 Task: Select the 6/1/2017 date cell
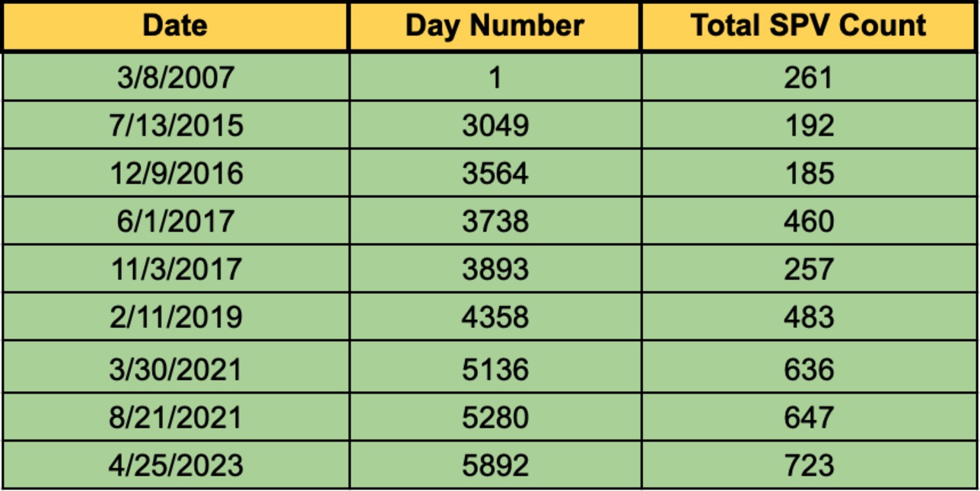[175, 222]
